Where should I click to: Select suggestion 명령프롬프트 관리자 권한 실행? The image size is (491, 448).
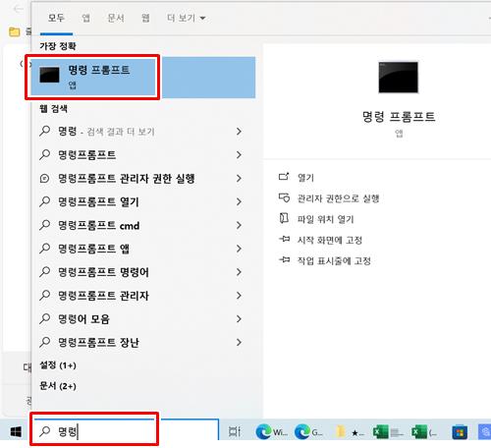[x=143, y=178]
